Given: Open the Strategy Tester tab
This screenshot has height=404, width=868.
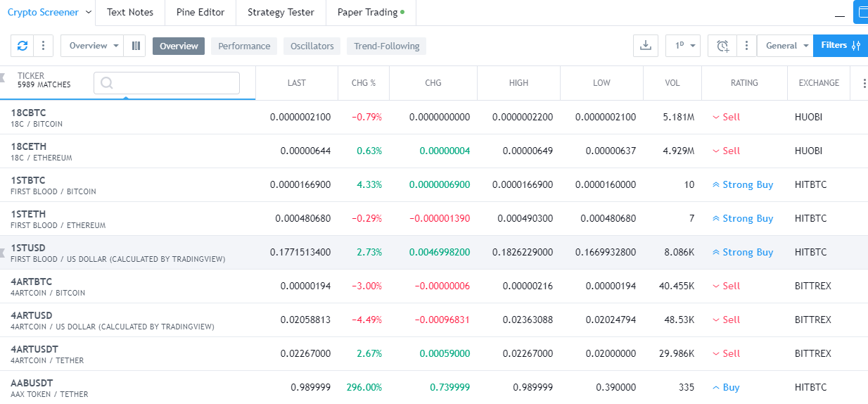Looking at the screenshot, I should point(281,12).
